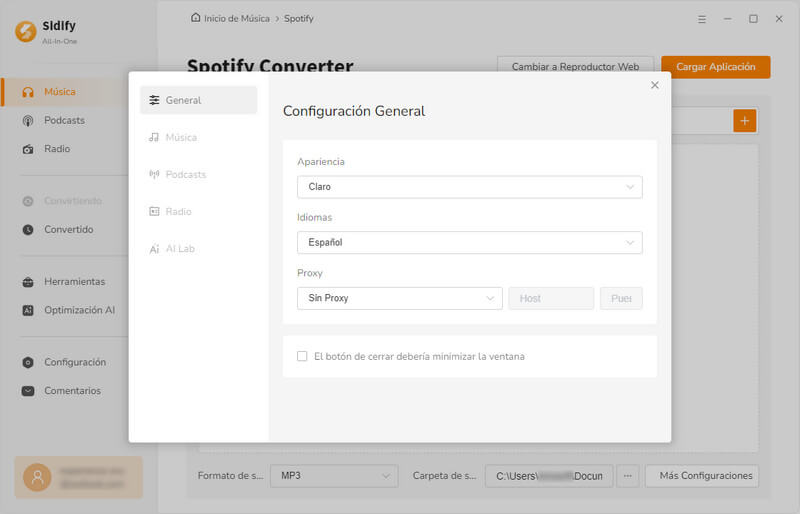
Task: Click the Cargar Aplicación button
Action: tap(716, 67)
